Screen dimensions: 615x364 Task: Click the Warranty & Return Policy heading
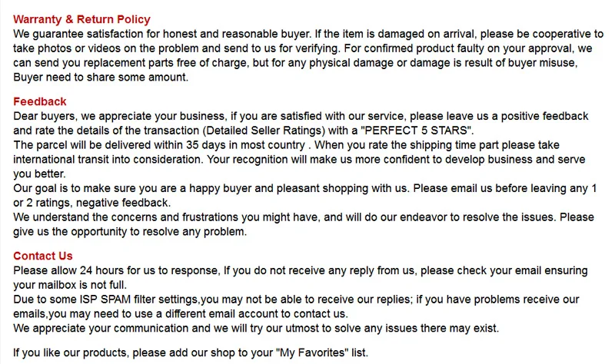(81, 19)
